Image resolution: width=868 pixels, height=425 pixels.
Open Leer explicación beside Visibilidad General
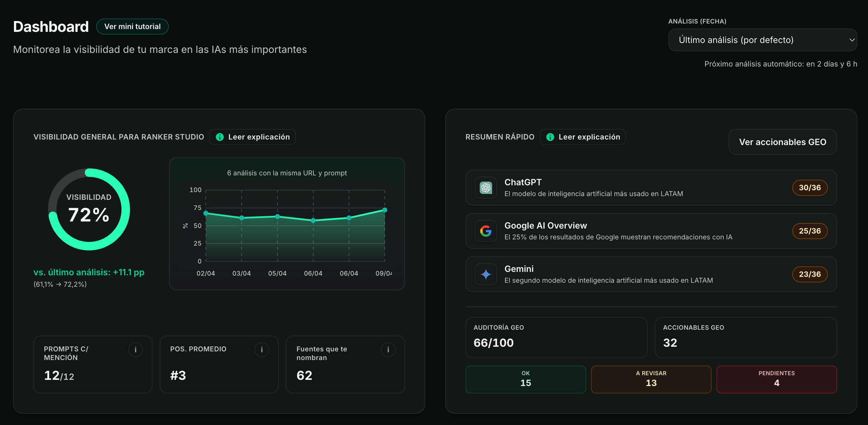click(252, 137)
